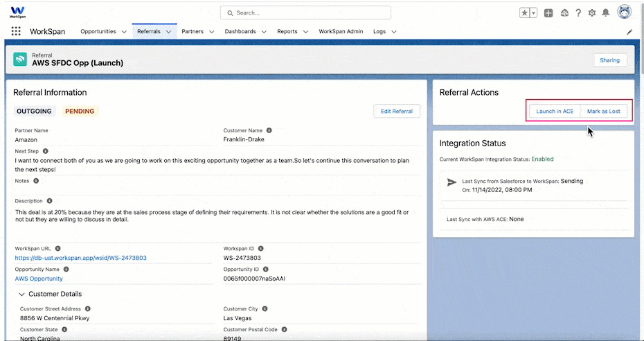Open the AWS Opportunity link
The height and width of the screenshot is (341, 644).
coord(39,279)
